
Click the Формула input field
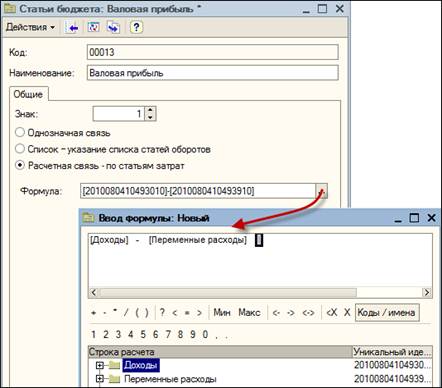coord(198,191)
